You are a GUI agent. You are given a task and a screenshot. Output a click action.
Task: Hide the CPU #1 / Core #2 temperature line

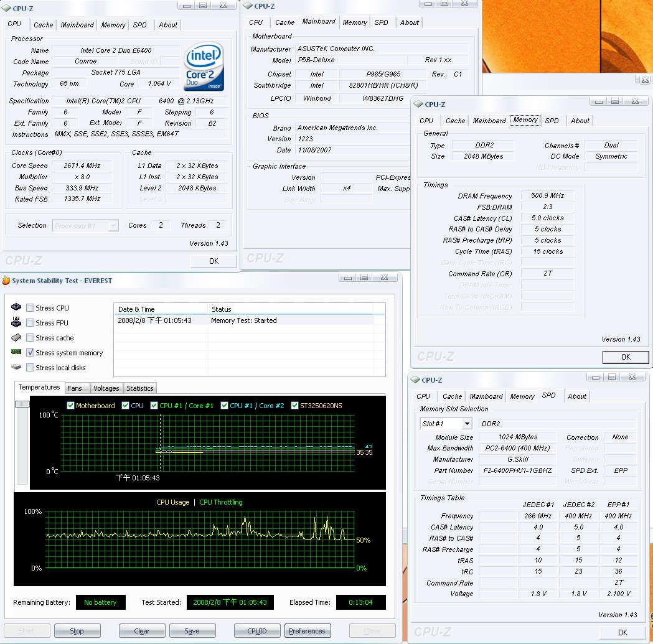[x=225, y=406]
